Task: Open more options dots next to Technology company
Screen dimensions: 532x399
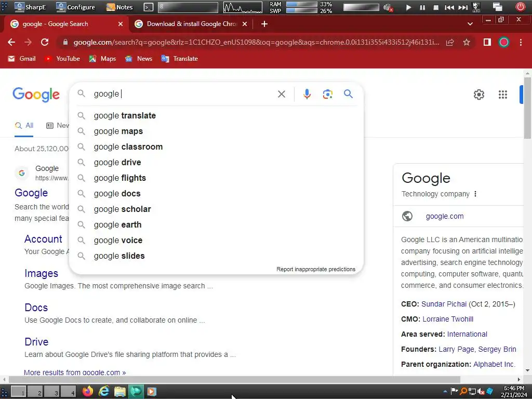Action: pos(475,194)
